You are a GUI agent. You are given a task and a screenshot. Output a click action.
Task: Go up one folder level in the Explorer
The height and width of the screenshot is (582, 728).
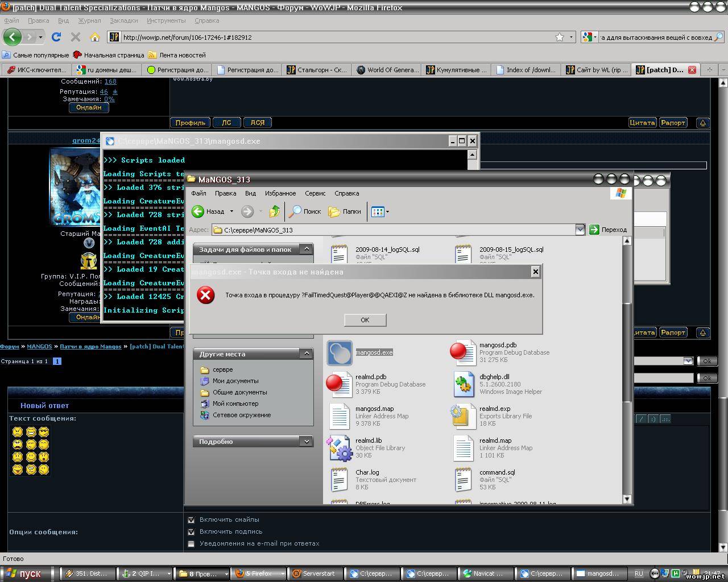274,211
